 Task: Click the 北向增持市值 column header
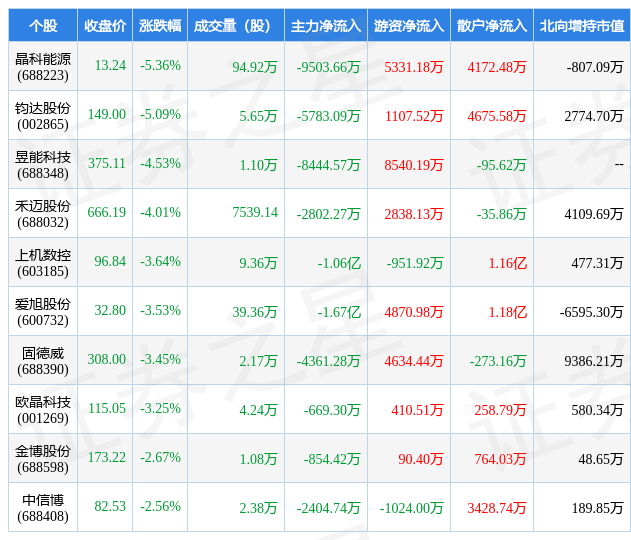point(582,26)
